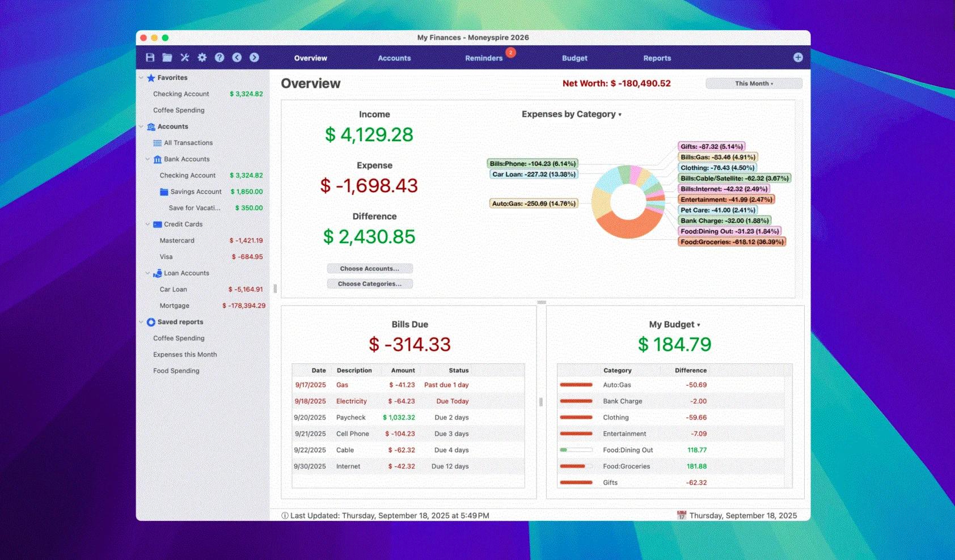Image resolution: width=955 pixels, height=560 pixels.
Task: Click the Food:Dining Out budget progress bar
Action: coord(576,450)
